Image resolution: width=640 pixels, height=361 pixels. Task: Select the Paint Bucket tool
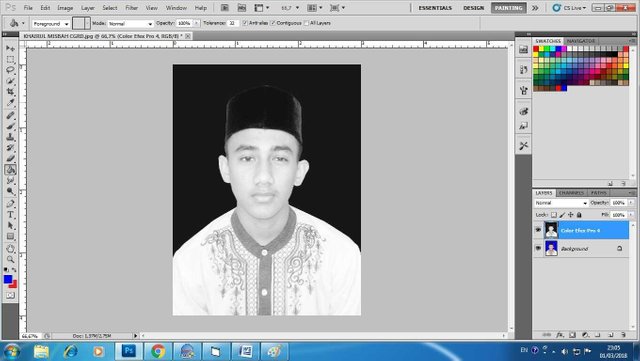(x=10, y=169)
